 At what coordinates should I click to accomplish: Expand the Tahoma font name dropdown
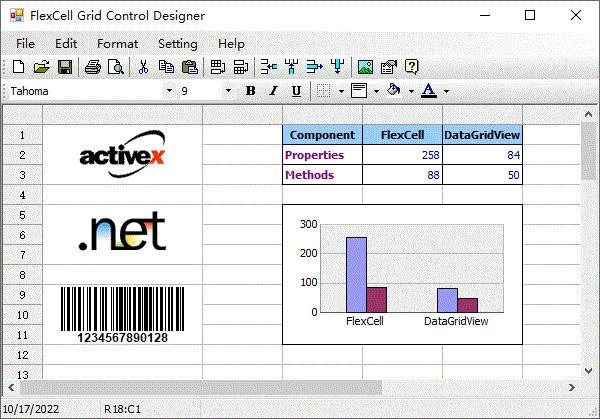point(169,91)
